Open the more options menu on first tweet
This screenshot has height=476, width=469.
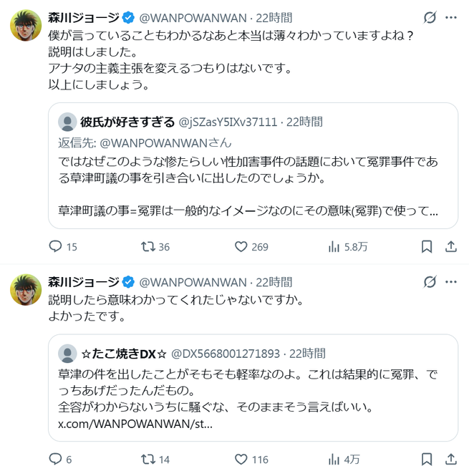pyautogui.click(x=451, y=17)
